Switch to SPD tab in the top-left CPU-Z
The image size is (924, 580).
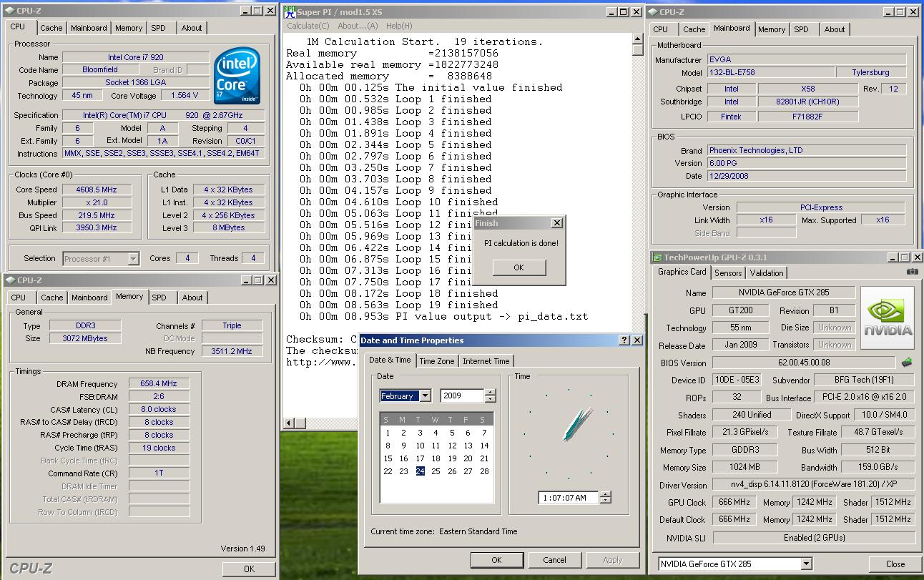(158, 28)
